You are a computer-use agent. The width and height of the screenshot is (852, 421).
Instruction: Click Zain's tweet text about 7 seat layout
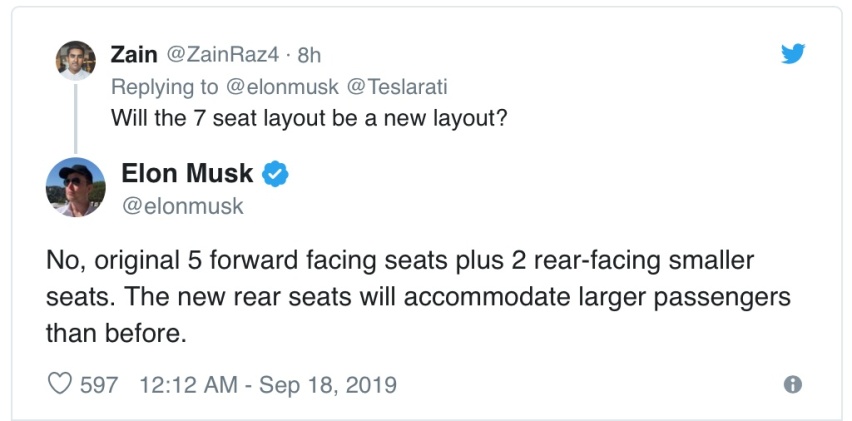pyautogui.click(x=309, y=118)
